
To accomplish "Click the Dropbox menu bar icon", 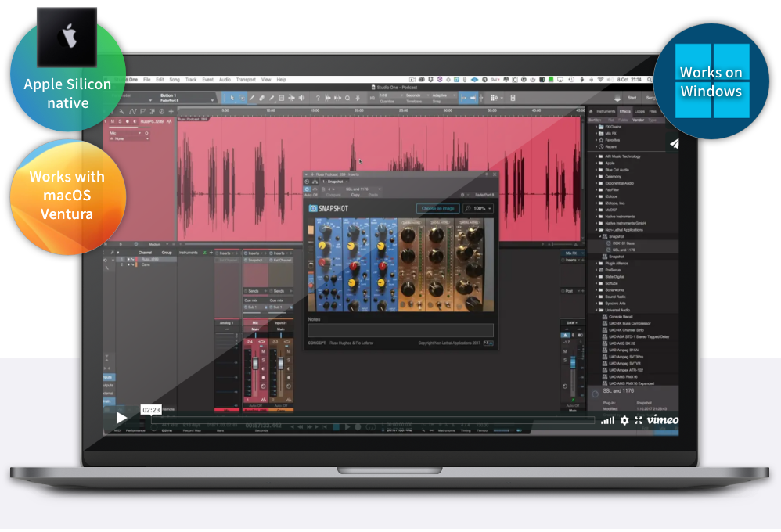I will point(431,80).
